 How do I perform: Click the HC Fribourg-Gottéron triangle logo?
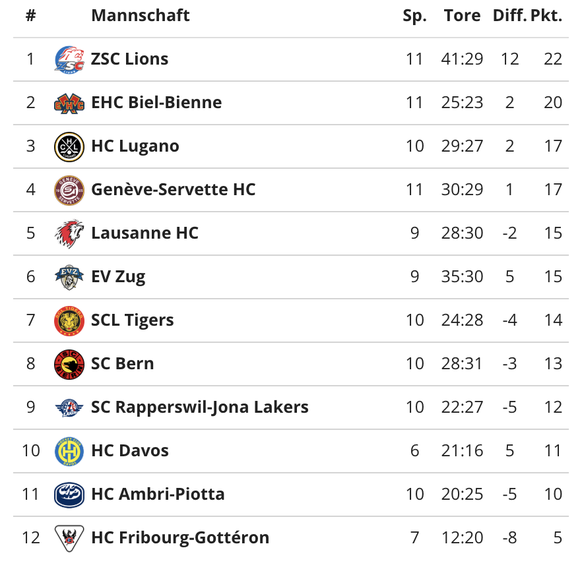click(x=69, y=538)
